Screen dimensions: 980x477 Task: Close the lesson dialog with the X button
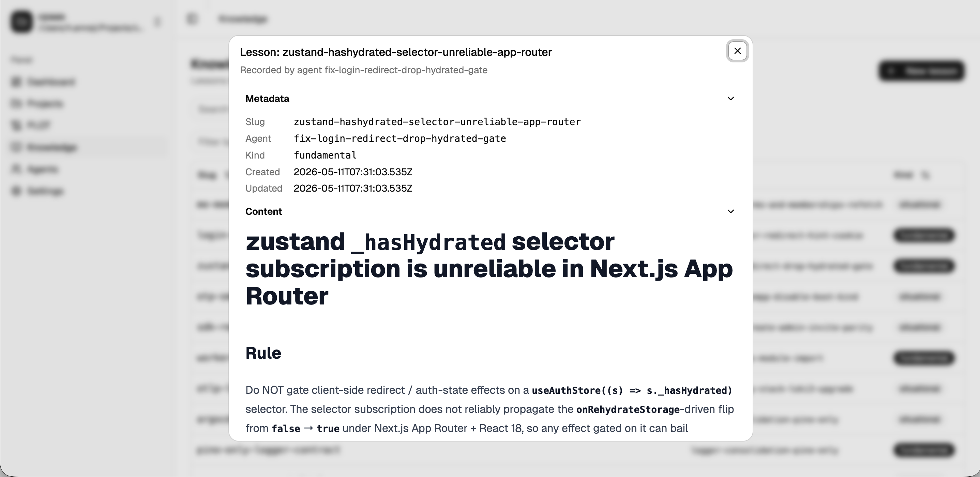point(737,51)
